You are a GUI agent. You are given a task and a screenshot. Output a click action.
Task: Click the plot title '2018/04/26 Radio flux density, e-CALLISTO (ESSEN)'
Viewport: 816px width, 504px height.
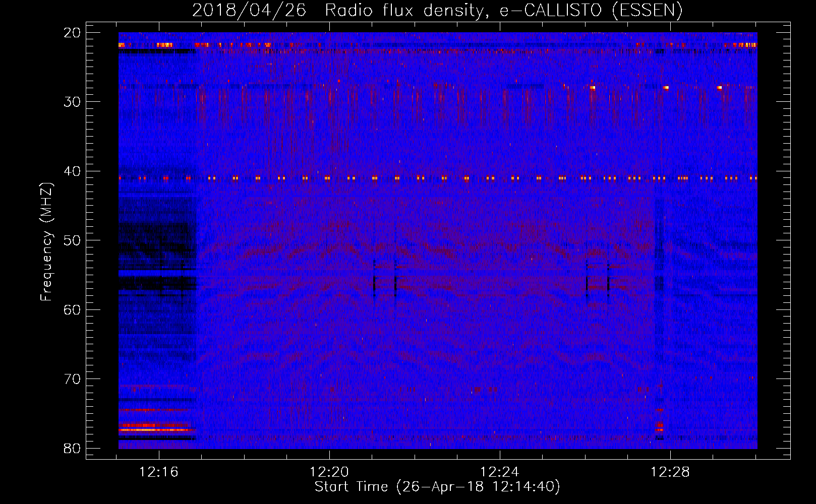point(437,11)
